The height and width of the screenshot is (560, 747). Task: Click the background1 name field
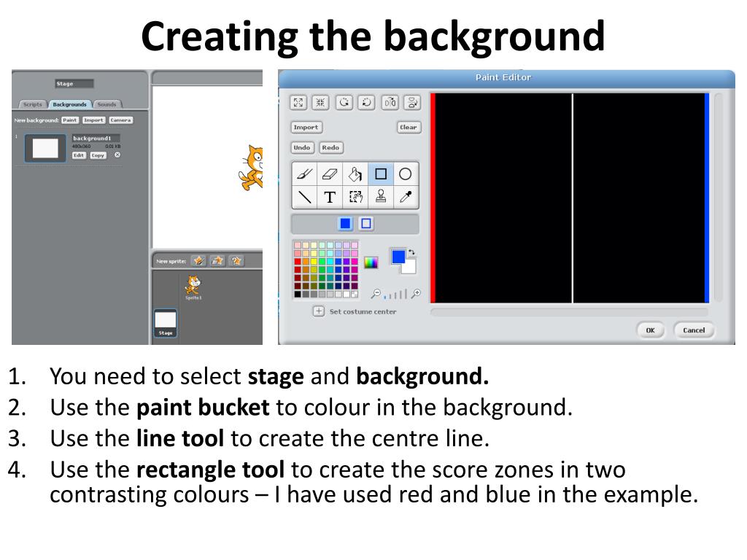[96, 138]
